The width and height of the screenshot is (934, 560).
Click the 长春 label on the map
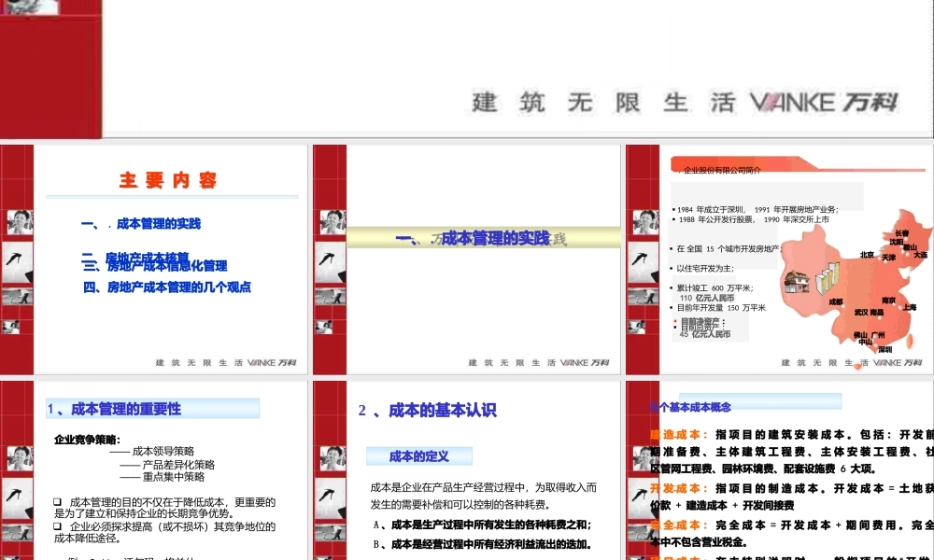[902, 234]
